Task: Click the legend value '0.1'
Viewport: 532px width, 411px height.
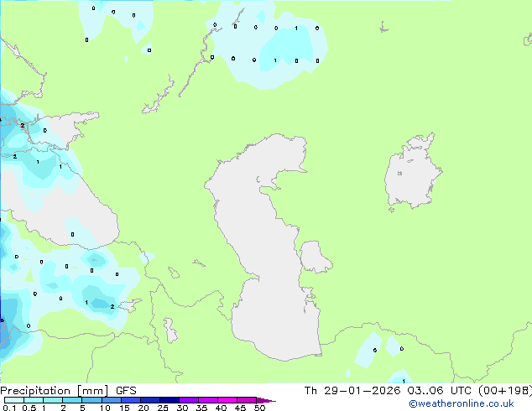Action: click(x=9, y=408)
